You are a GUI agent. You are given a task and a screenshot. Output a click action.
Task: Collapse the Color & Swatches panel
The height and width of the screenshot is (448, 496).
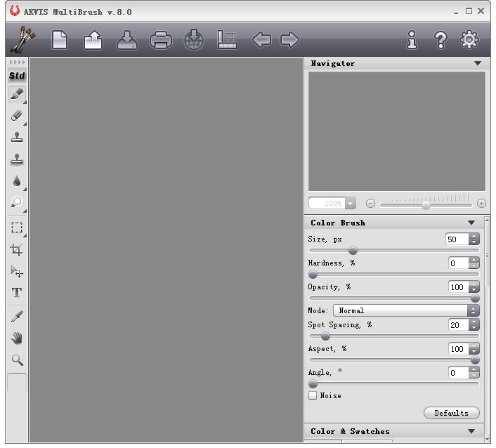tap(471, 432)
